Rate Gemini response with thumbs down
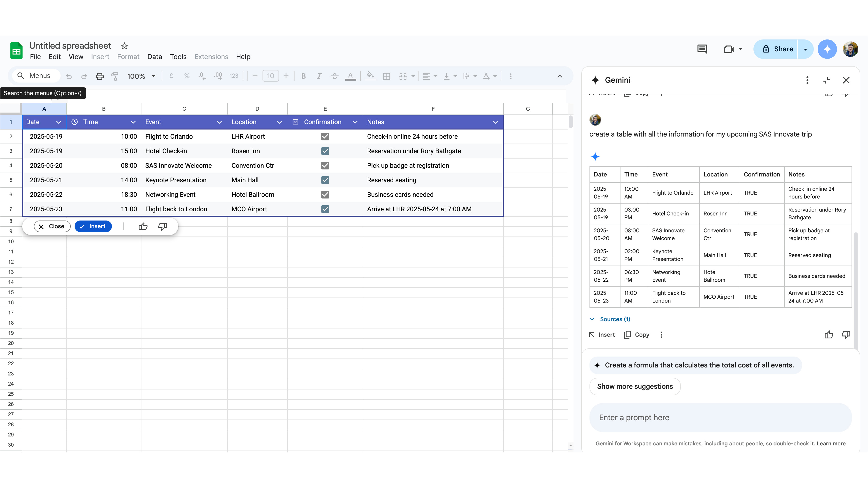 [846, 335]
